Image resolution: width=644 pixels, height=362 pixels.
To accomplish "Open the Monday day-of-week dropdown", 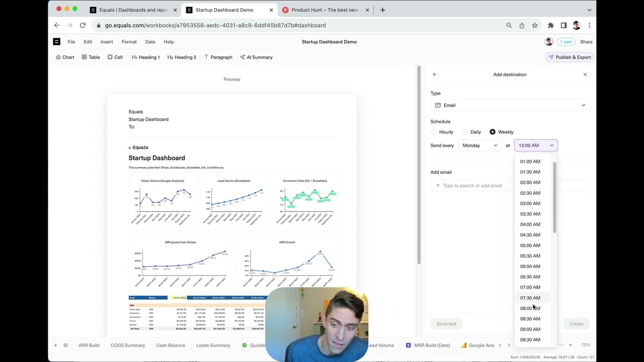I will [479, 145].
